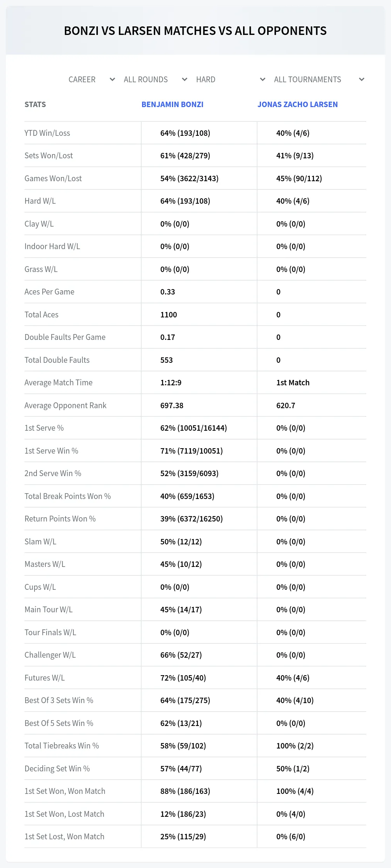Click the Average Match Time row label
391x868 pixels.
click(x=59, y=383)
